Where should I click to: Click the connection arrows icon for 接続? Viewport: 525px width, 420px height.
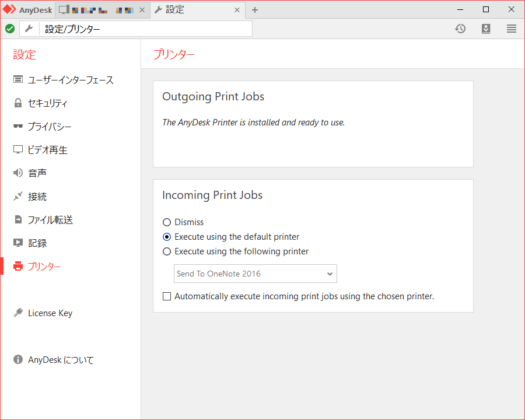click(18, 196)
